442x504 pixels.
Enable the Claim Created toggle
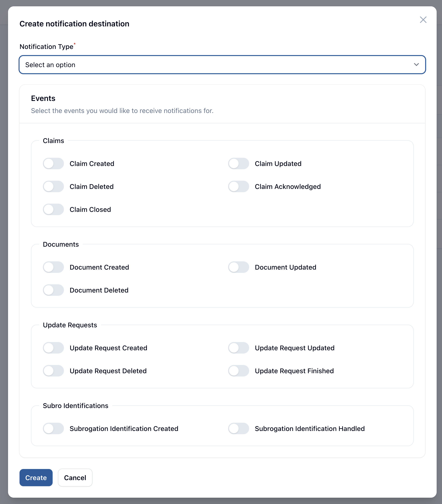[53, 163]
